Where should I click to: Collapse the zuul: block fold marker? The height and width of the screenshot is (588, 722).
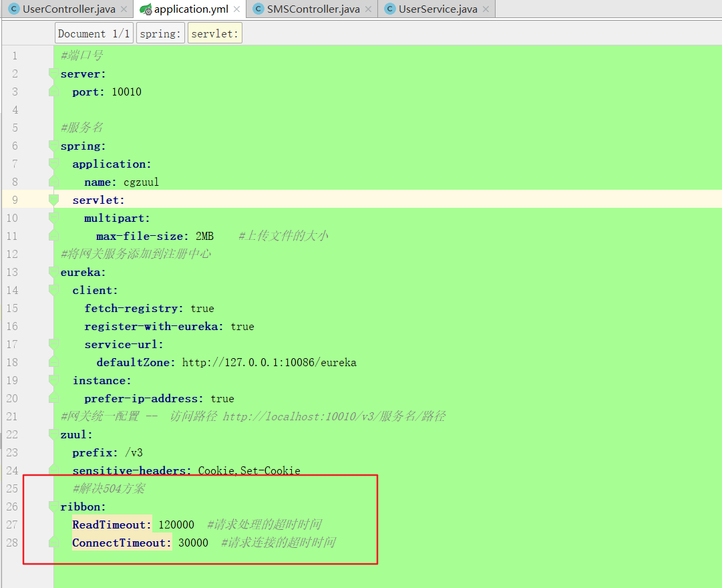pyautogui.click(x=53, y=434)
